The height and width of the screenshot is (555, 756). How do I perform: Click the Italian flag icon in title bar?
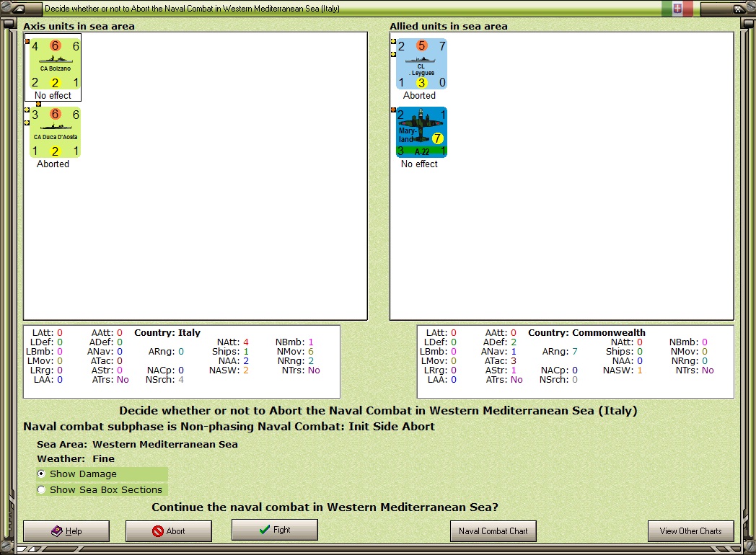(677, 8)
